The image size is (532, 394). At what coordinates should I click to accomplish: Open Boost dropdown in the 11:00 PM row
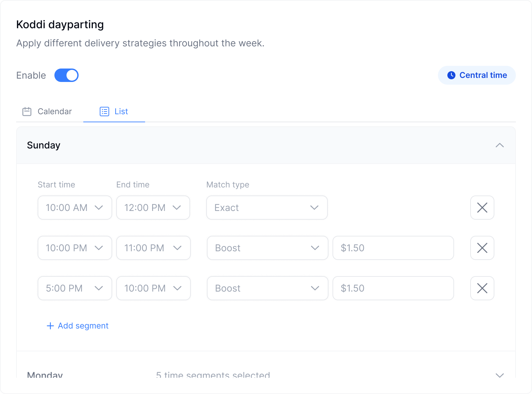click(268, 248)
